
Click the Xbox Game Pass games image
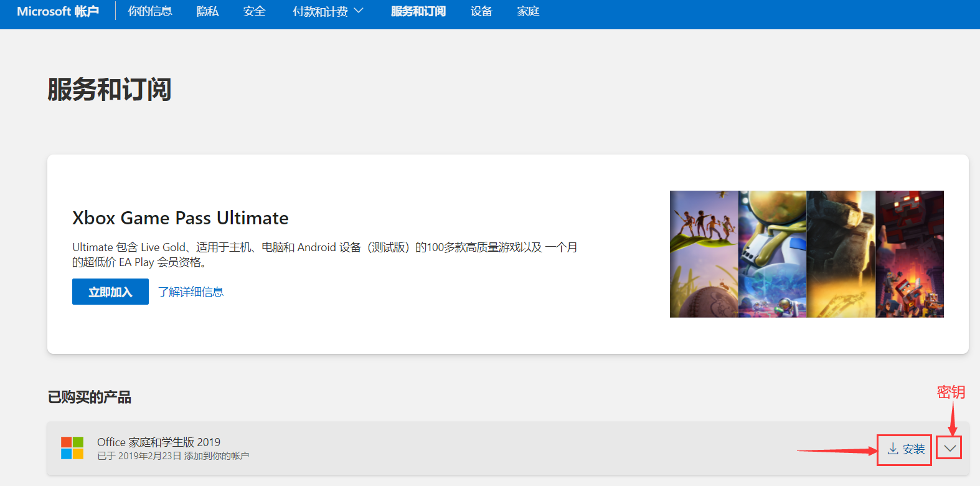click(806, 254)
